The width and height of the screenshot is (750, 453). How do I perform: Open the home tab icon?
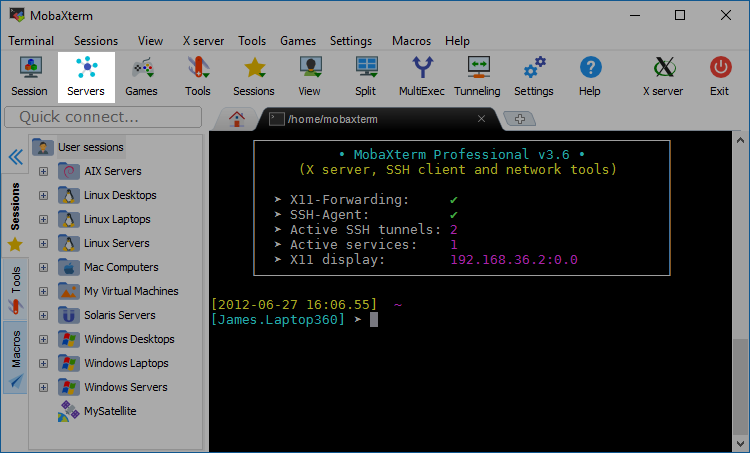(x=237, y=119)
